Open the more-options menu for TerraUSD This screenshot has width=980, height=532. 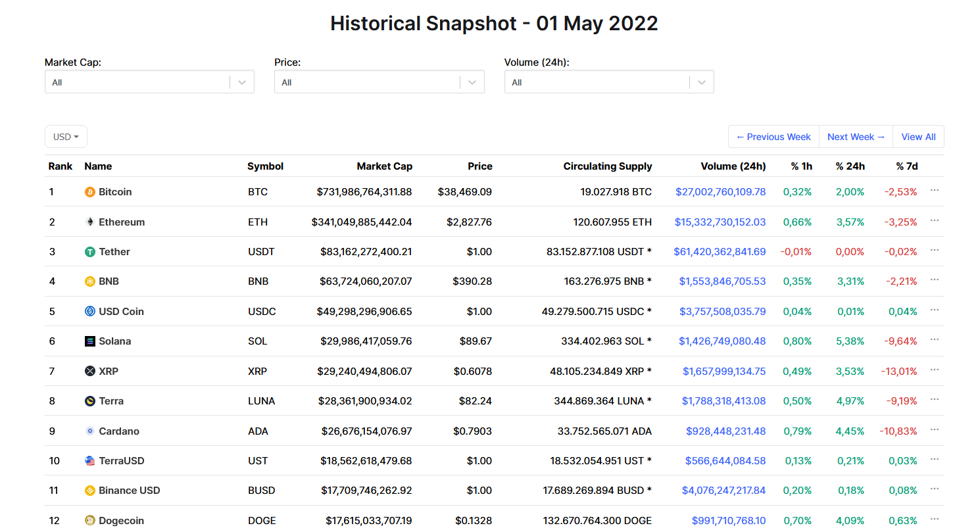935,459
